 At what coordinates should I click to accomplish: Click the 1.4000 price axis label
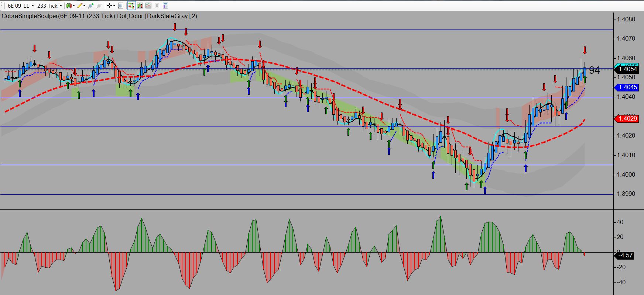point(626,174)
